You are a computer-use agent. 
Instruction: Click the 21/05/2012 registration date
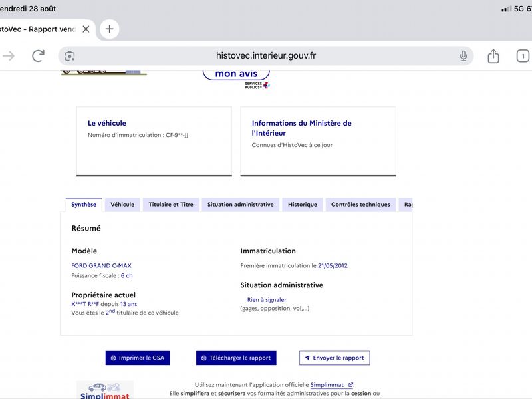[x=333, y=265]
